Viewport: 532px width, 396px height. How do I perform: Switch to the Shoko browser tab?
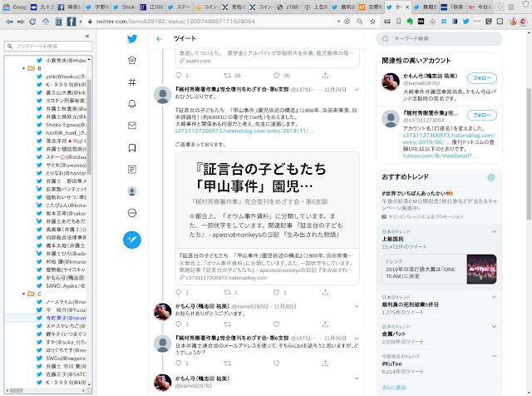pos(124,7)
